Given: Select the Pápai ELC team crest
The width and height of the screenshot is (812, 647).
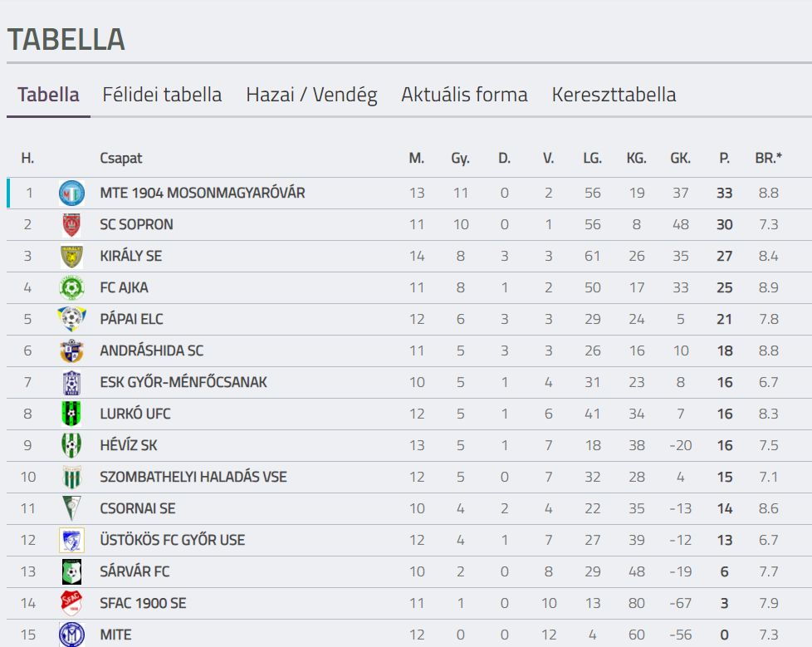Looking at the screenshot, I should (71, 319).
